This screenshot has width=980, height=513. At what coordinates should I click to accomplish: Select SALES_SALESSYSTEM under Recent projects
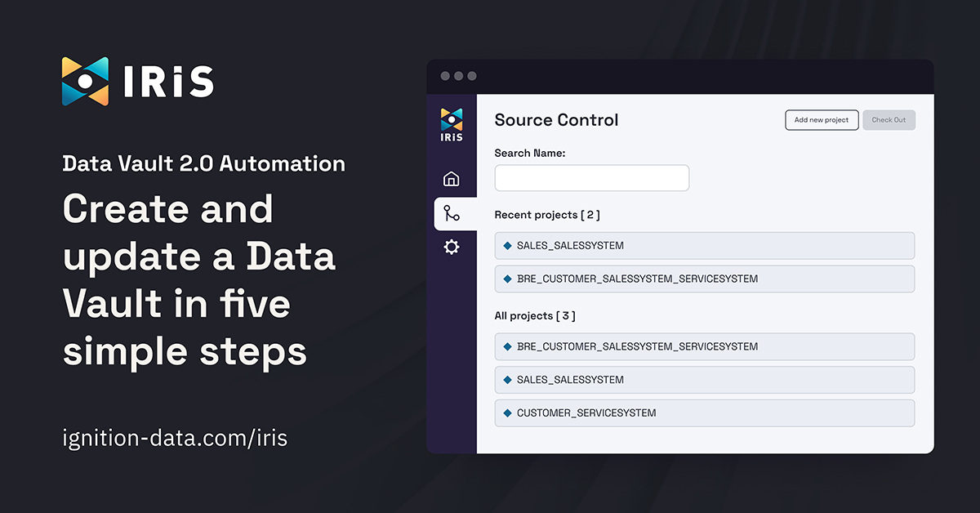click(x=704, y=245)
